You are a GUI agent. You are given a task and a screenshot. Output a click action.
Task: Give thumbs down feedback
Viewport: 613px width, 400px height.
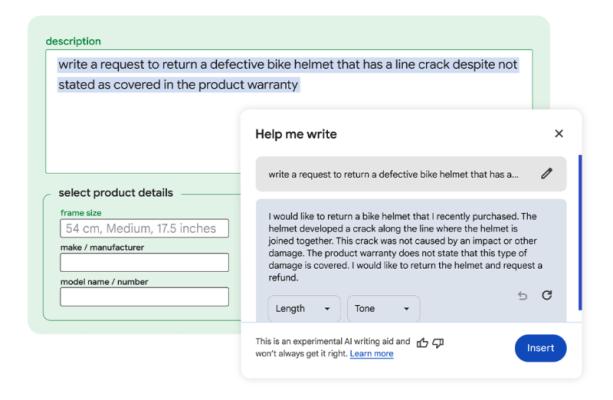point(438,343)
